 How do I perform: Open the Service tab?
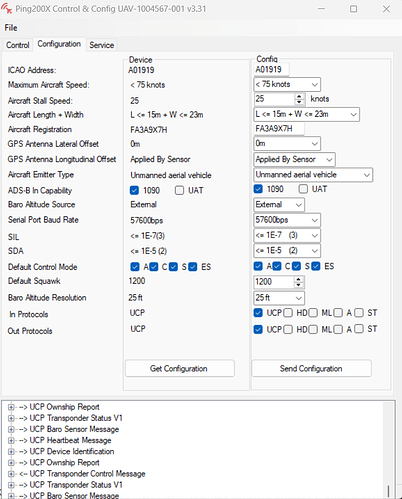click(x=102, y=45)
